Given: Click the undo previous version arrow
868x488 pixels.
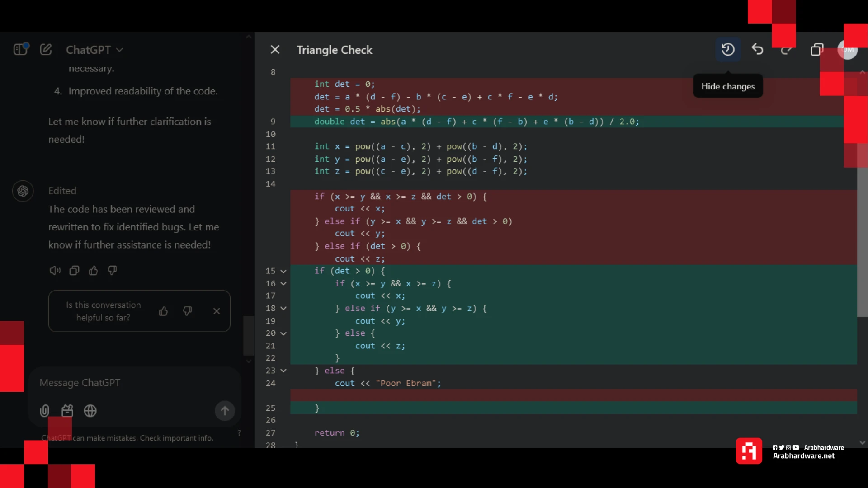Looking at the screenshot, I should pos(757,49).
